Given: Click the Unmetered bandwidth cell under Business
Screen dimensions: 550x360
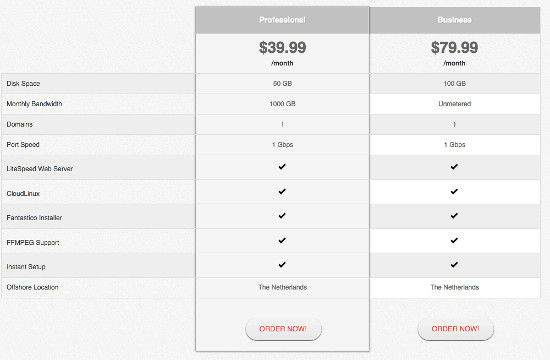Looking at the screenshot, I should click(x=455, y=104).
